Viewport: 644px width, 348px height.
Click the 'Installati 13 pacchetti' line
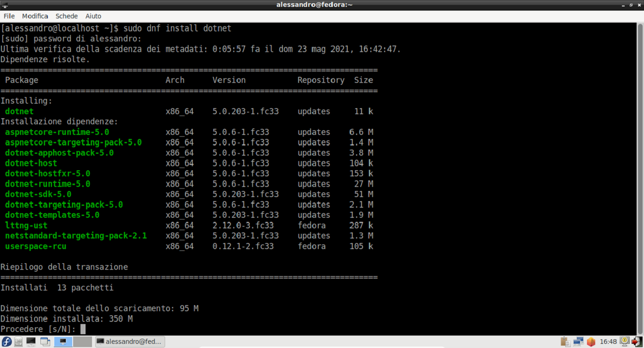(57, 288)
